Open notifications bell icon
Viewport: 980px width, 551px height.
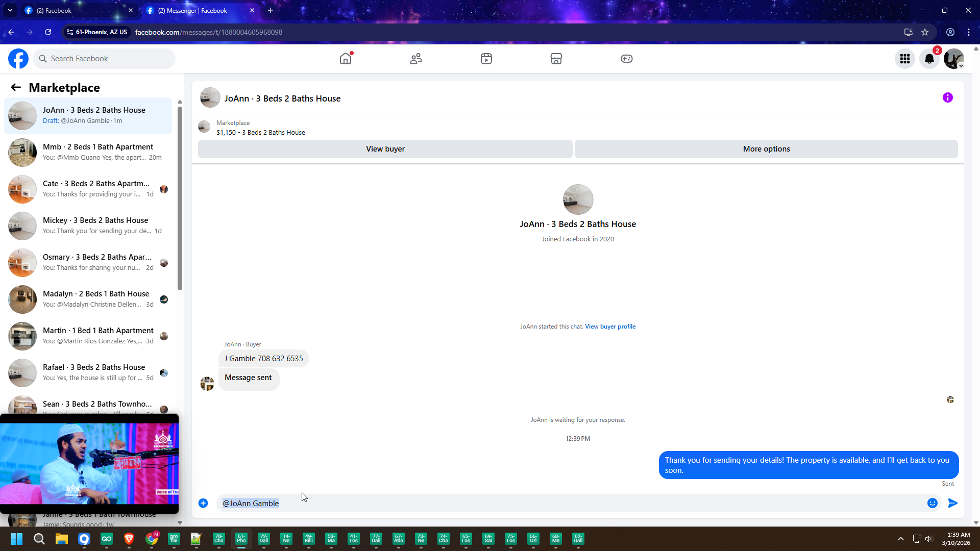929,59
